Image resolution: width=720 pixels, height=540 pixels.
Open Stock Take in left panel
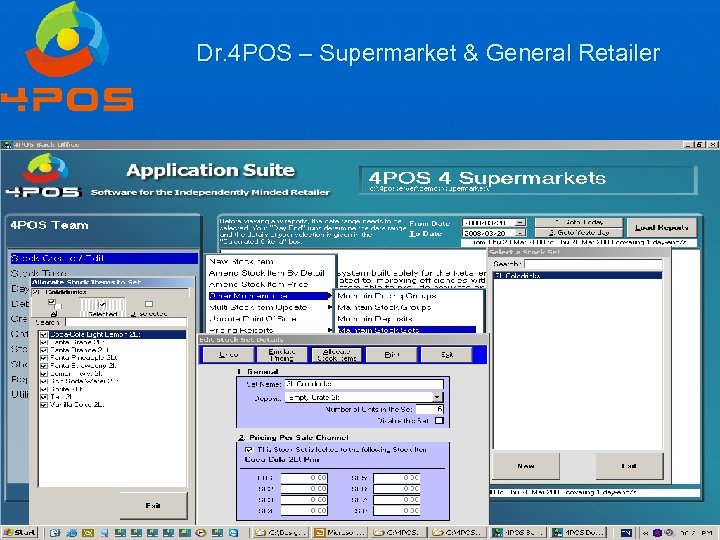coord(39,274)
